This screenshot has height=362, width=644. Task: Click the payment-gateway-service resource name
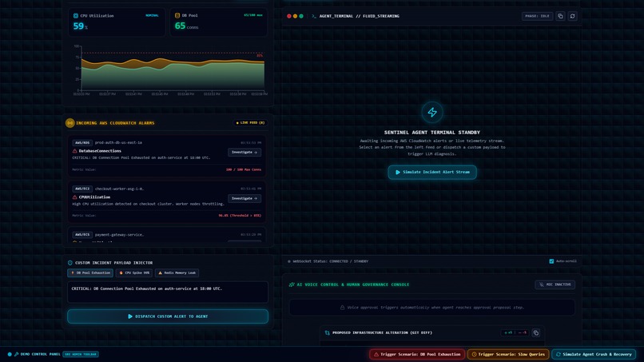click(x=119, y=235)
